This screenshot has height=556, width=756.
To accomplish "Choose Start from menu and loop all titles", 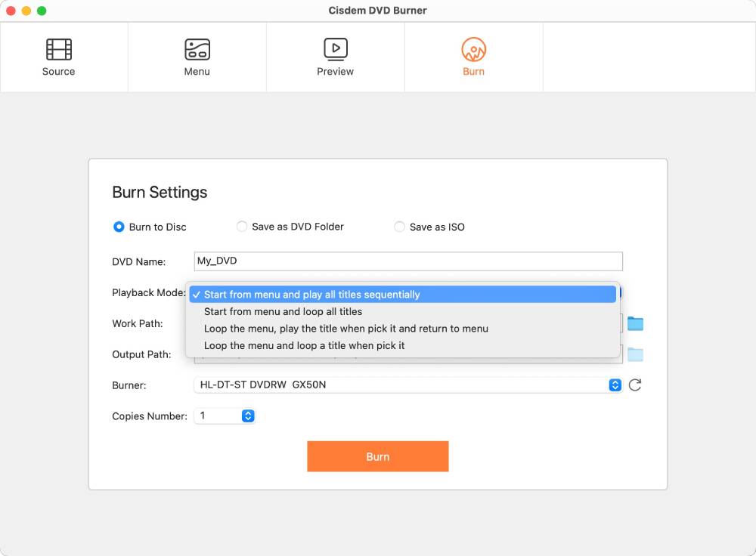I will click(x=403, y=312).
